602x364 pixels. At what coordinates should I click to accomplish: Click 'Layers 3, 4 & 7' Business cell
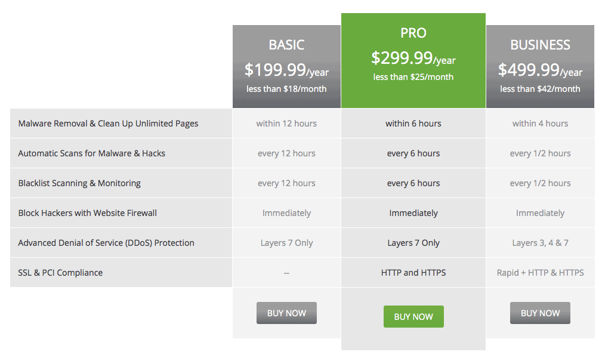[x=540, y=243]
